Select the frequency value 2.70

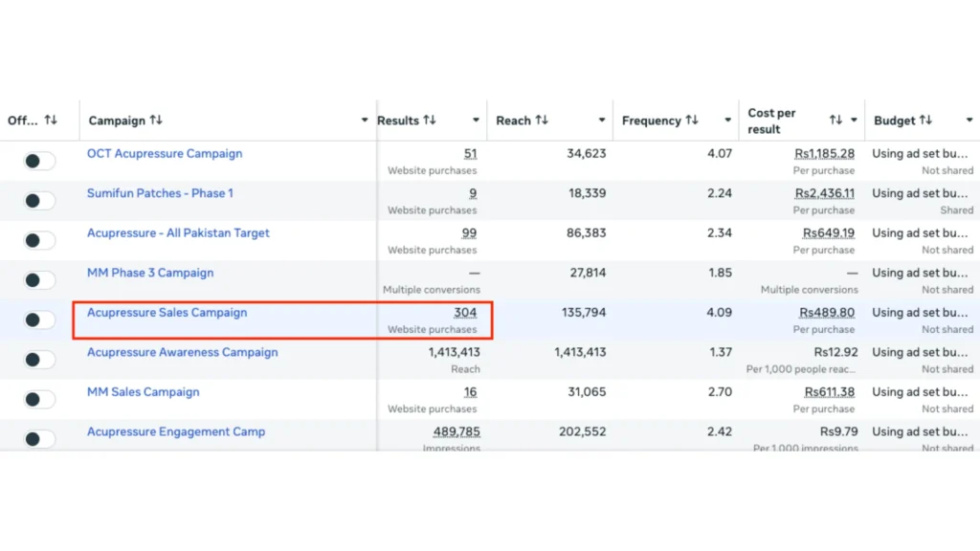(720, 391)
